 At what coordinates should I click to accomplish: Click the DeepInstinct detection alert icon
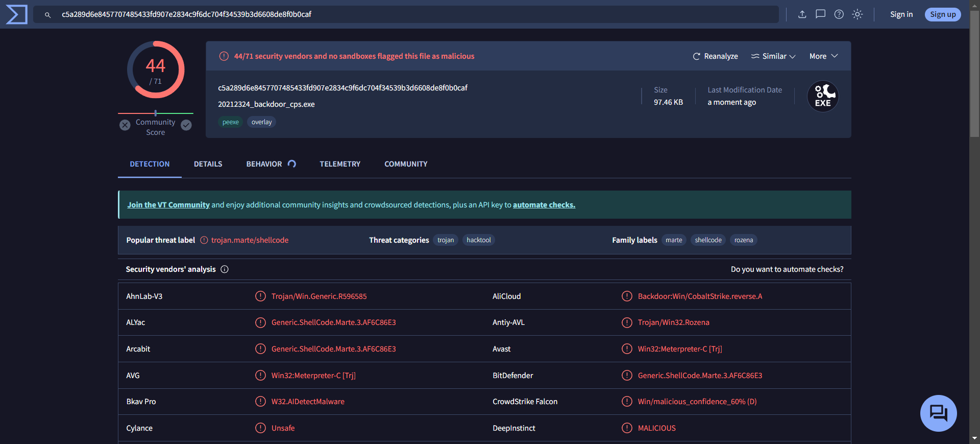click(627, 428)
